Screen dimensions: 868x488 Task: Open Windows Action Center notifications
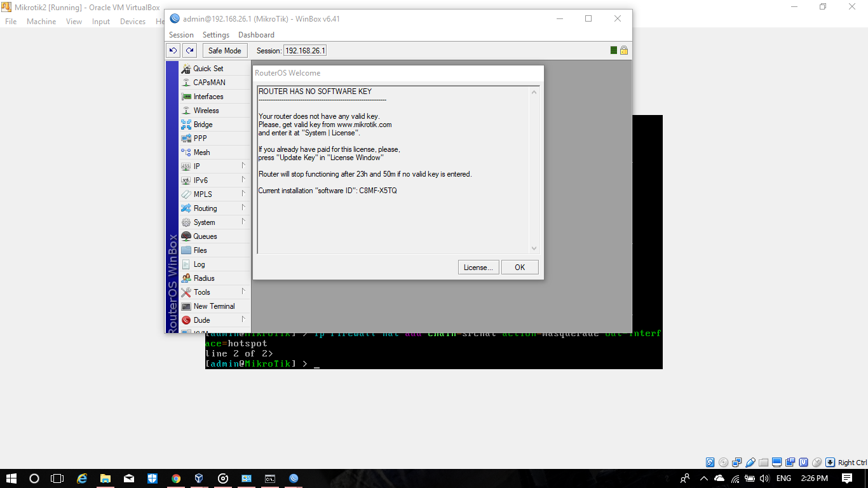[846, 478]
